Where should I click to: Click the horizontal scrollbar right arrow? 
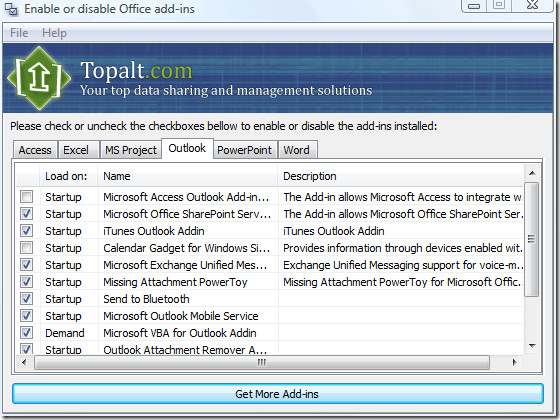pyautogui.click(x=515, y=362)
